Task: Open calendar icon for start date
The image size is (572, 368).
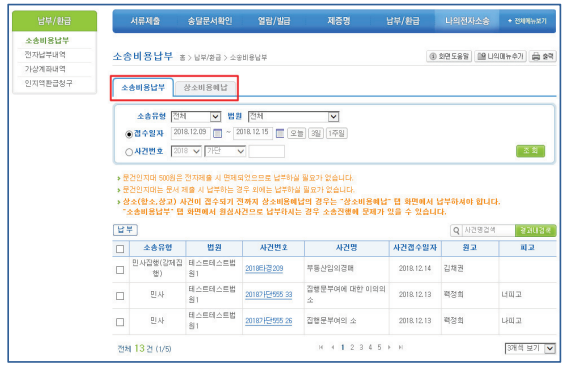Action: tap(217, 133)
